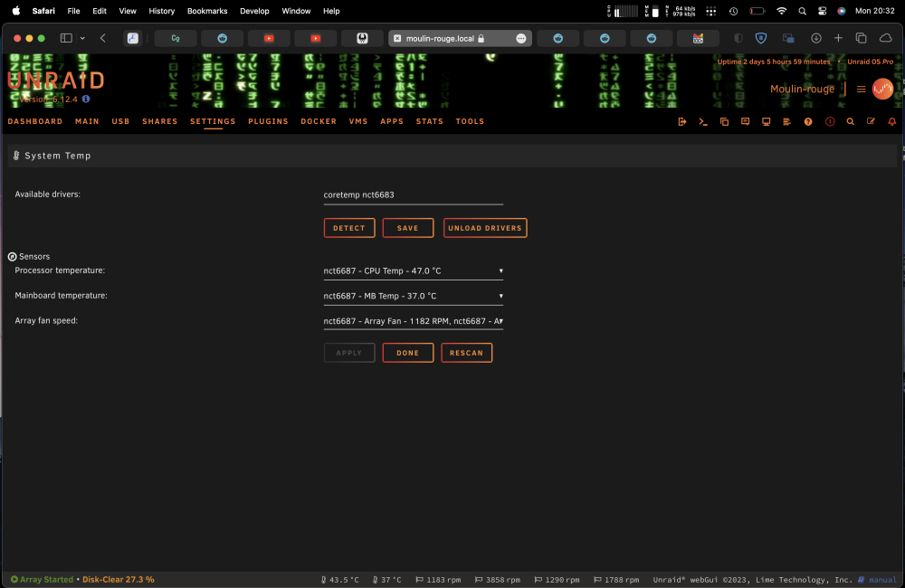The width and height of the screenshot is (905, 588).
Task: Click the orange Unraid account avatar
Action: 882,89
